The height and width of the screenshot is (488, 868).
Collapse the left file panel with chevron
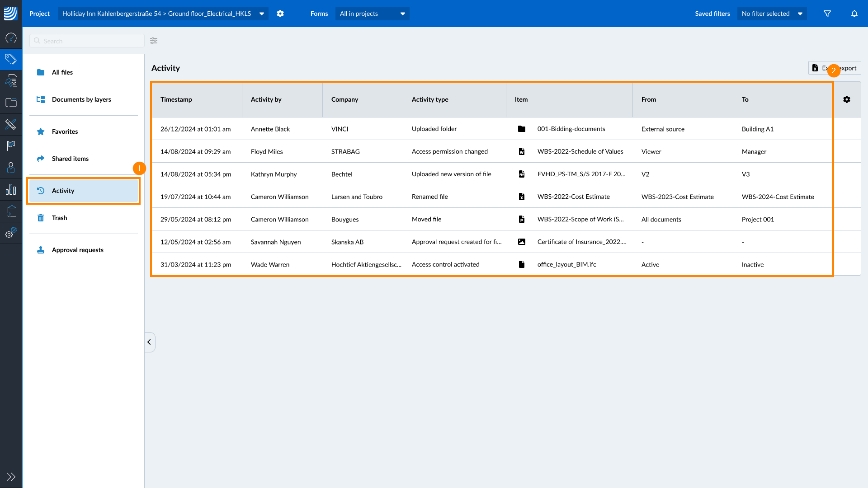click(x=150, y=342)
